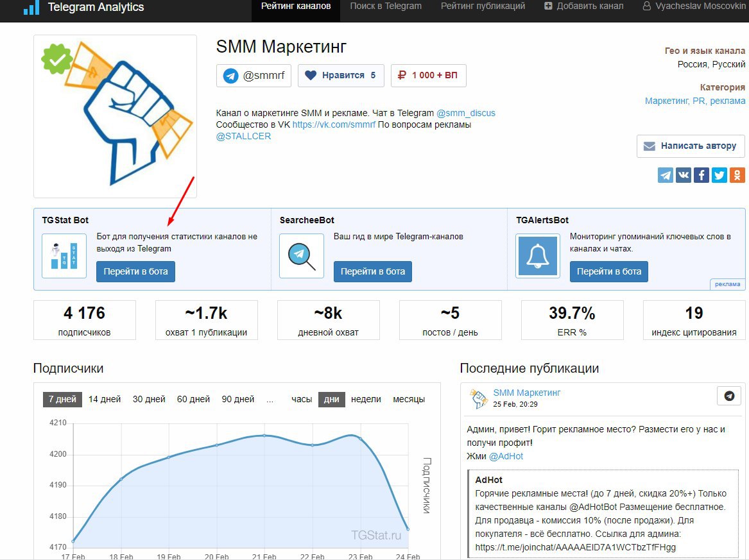Open the post in Telegram via the paper-plane icon

(x=729, y=396)
